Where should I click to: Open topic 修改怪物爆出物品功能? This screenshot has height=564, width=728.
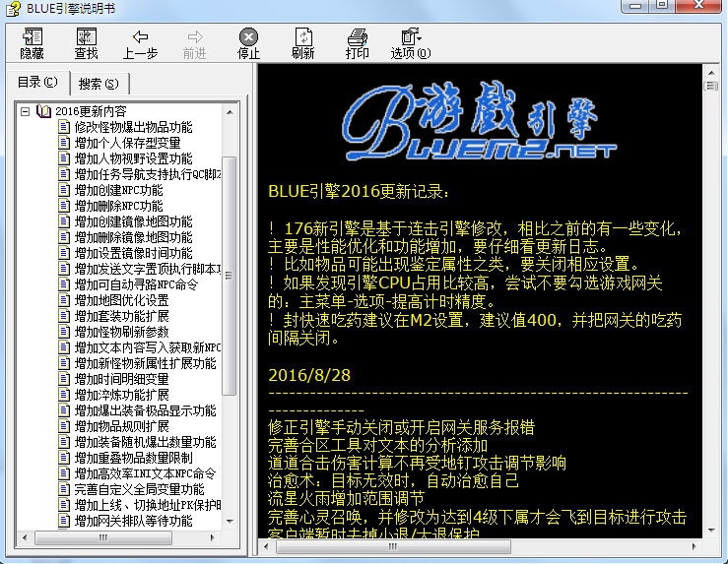point(133,127)
